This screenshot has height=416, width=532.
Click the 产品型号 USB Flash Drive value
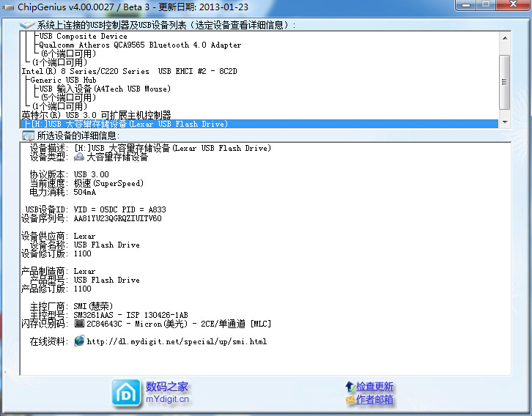(106, 280)
